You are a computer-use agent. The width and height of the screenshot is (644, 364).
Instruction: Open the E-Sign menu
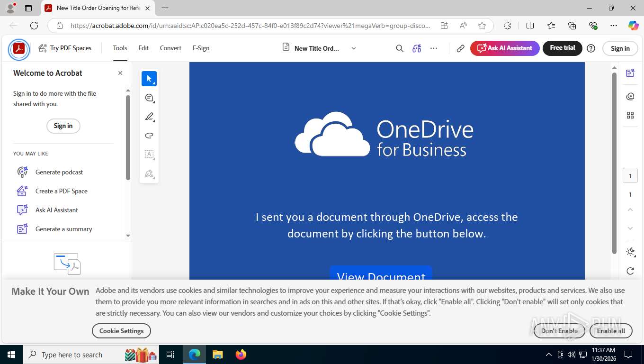click(201, 48)
